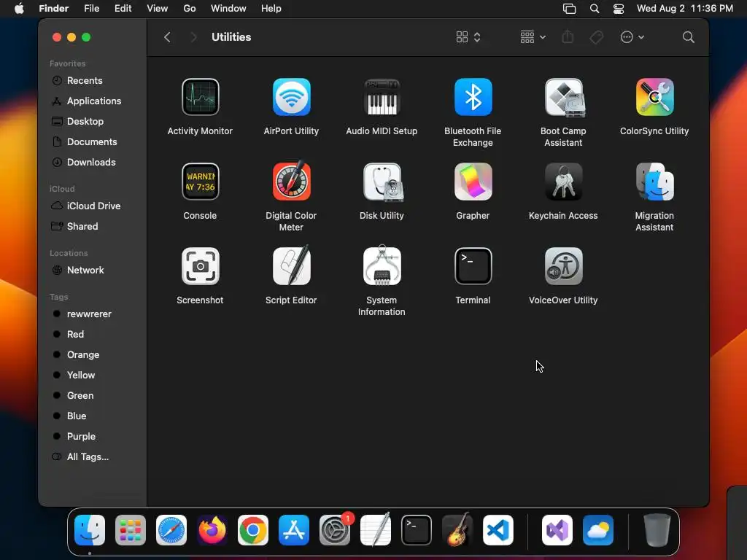
Task: Open Visual Studio Code from the Dock
Action: pos(498,530)
